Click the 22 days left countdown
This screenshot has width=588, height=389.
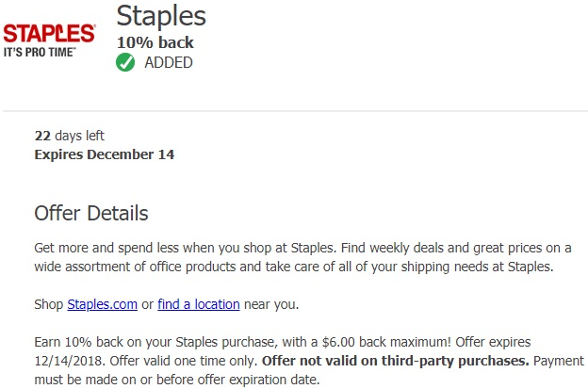(x=70, y=136)
